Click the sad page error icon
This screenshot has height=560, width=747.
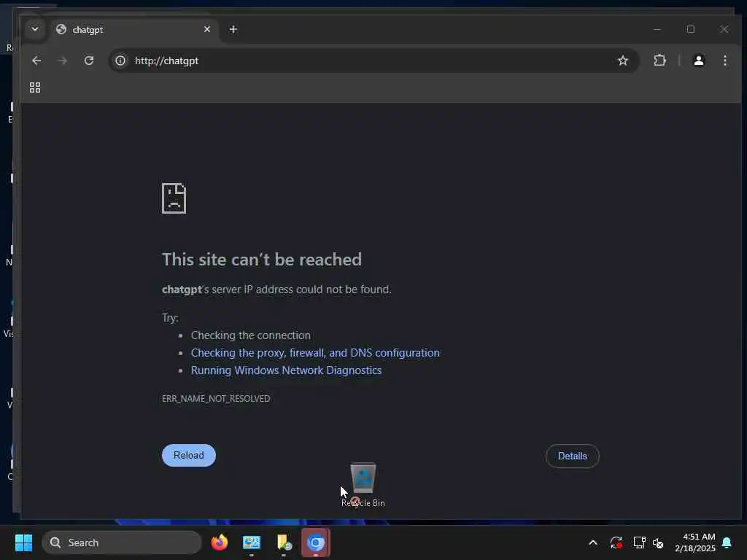pyautogui.click(x=174, y=198)
